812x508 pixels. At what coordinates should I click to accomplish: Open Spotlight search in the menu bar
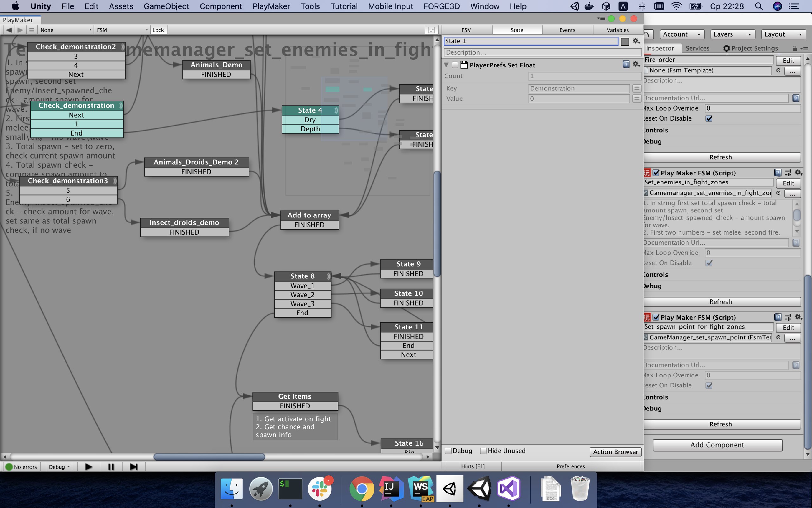tap(759, 6)
